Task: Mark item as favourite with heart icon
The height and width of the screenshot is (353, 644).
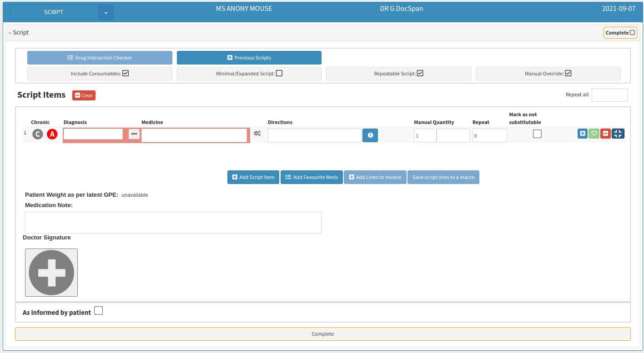Action: coord(594,134)
